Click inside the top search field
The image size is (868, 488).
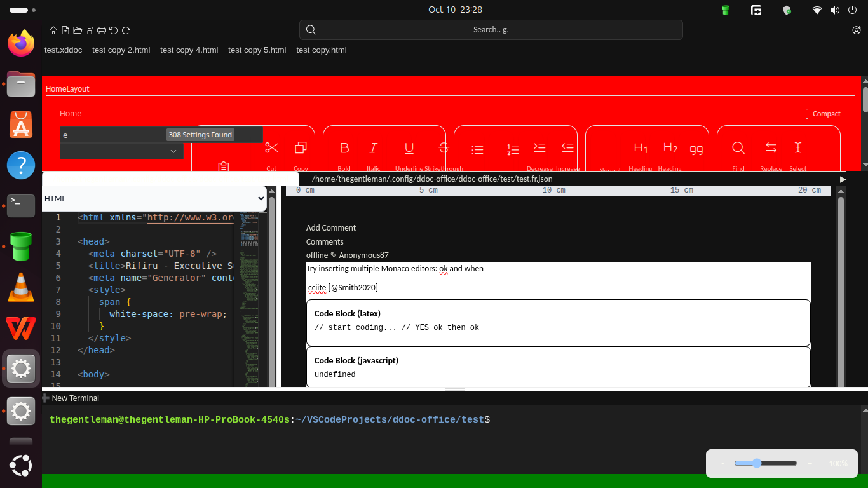coord(491,29)
